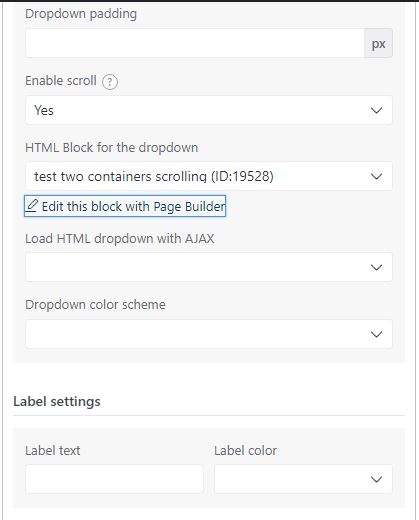Focus the Dropdown padding input field
This screenshot has width=419, height=520.
coord(195,43)
